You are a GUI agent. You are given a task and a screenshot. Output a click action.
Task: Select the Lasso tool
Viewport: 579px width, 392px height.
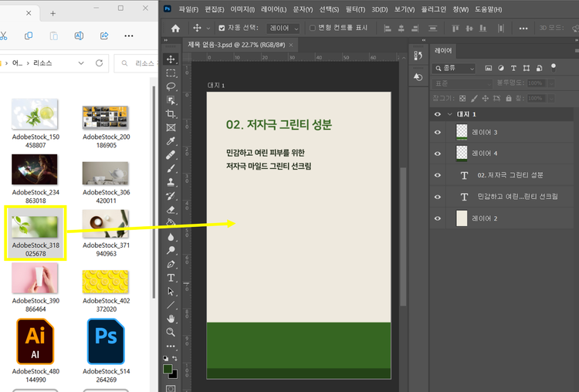tap(171, 86)
